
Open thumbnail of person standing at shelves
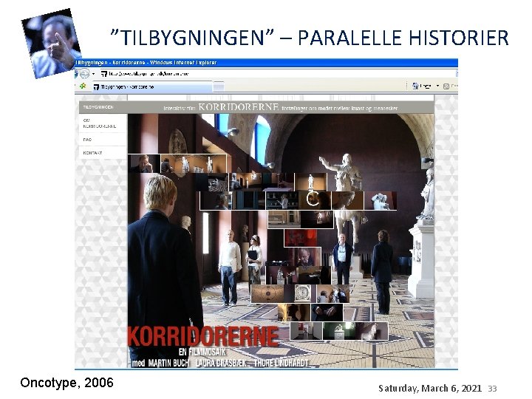[x=282, y=200]
